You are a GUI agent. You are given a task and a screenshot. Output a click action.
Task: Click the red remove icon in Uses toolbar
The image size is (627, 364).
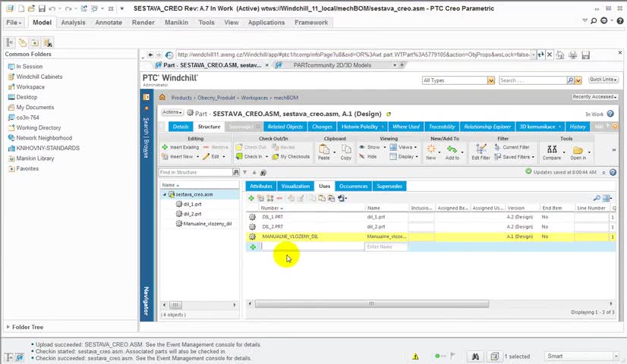coord(279,198)
